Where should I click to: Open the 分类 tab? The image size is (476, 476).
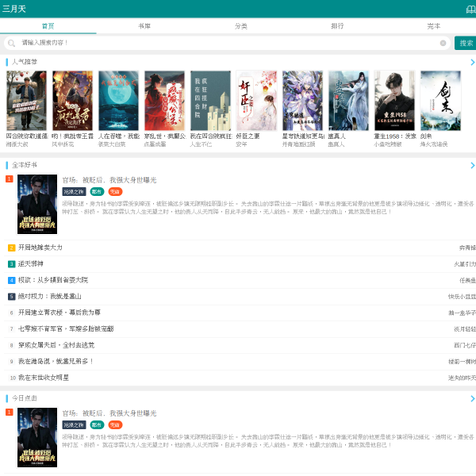tap(240, 26)
